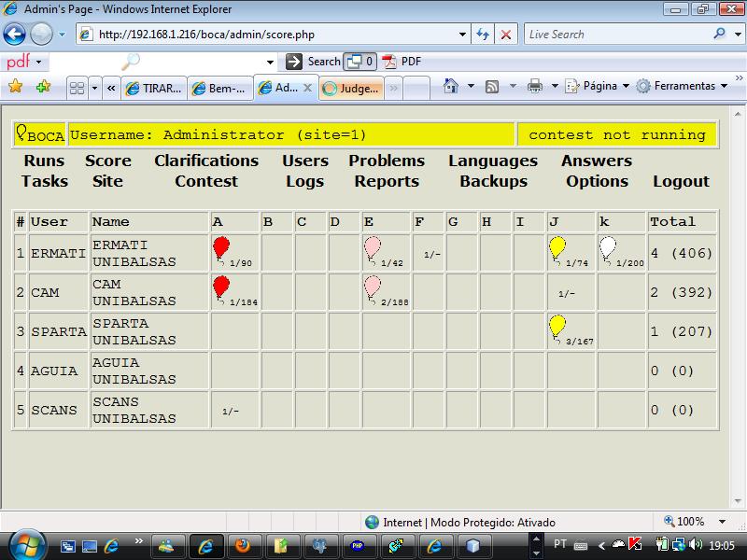Click the Print icon in the toolbar

[535, 86]
